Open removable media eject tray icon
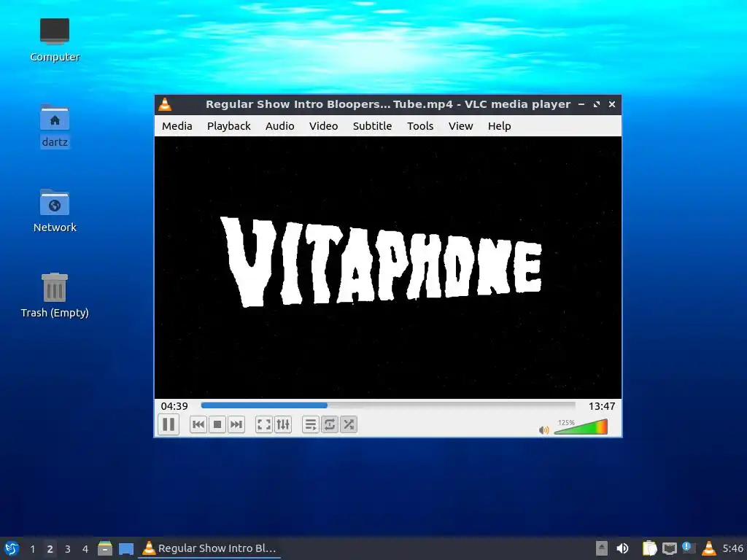The height and width of the screenshot is (560, 747). [x=602, y=548]
